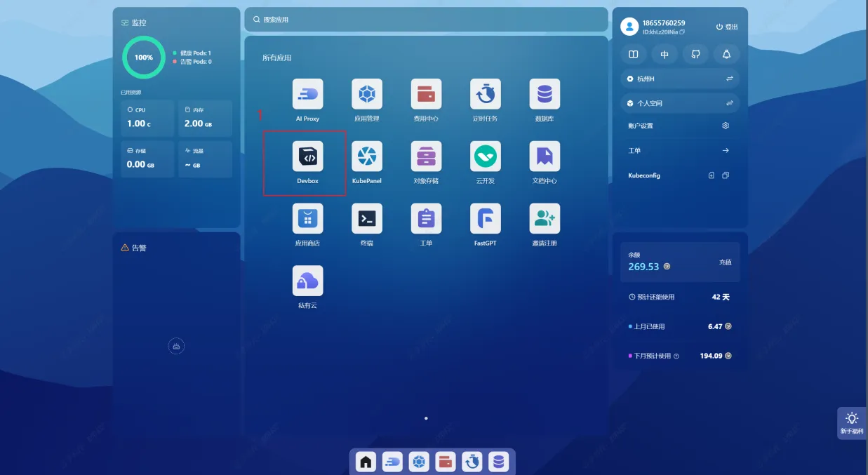Click the home icon in the bottom dock

(x=366, y=462)
